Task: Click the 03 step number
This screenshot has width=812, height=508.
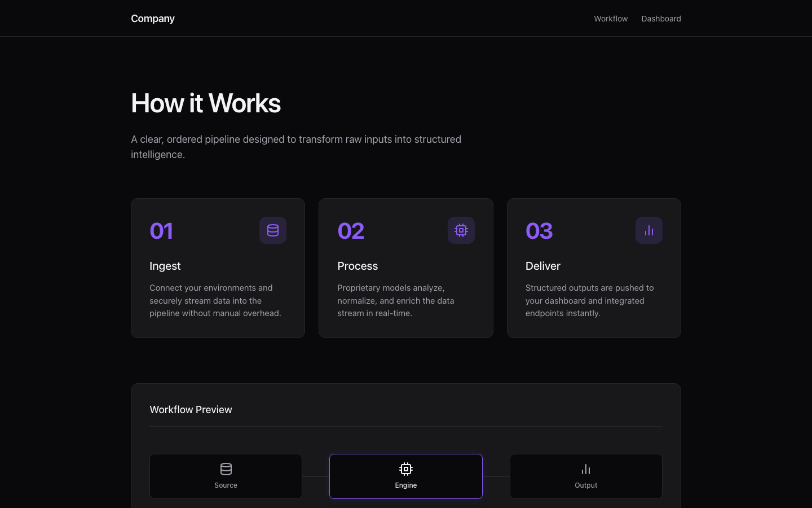Action: pyautogui.click(x=539, y=231)
